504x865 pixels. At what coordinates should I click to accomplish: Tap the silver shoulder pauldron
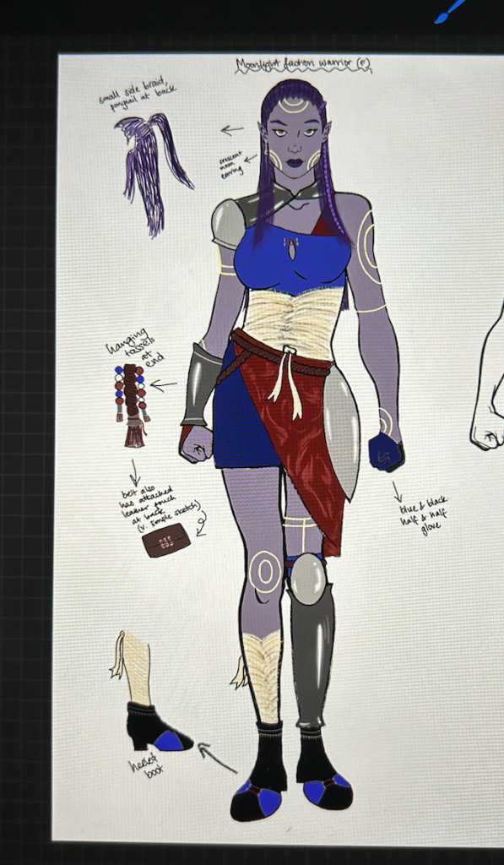227,225
